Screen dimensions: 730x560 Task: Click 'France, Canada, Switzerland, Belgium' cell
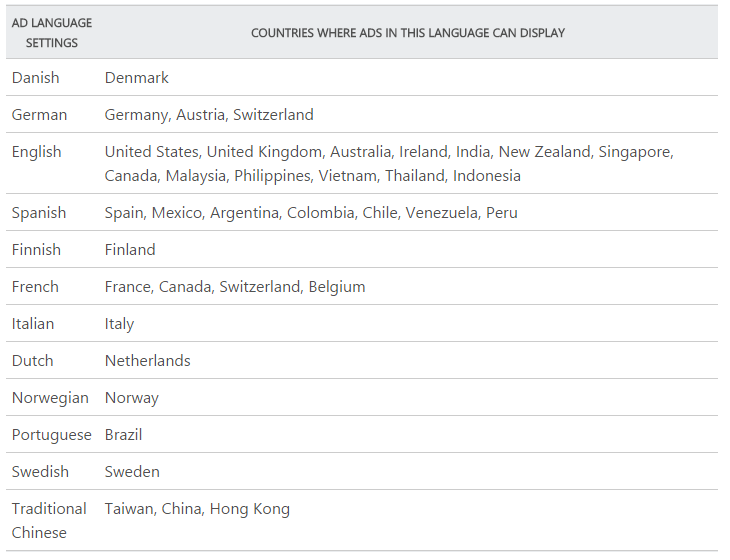pos(235,287)
